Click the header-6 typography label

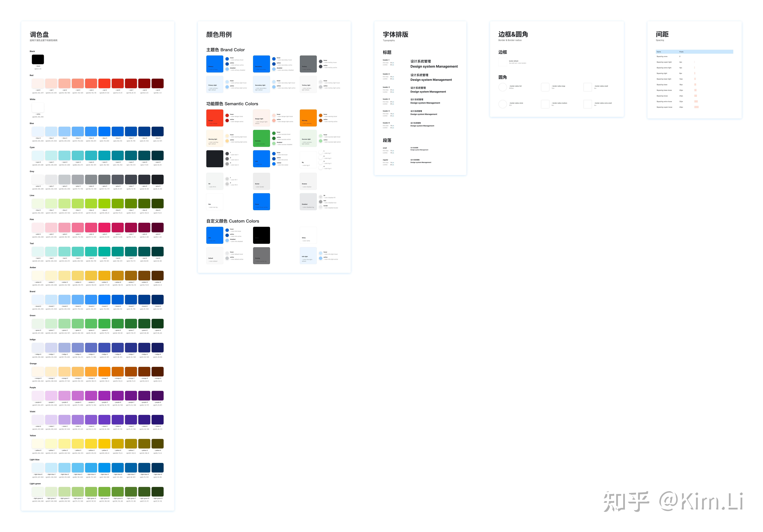386,123
